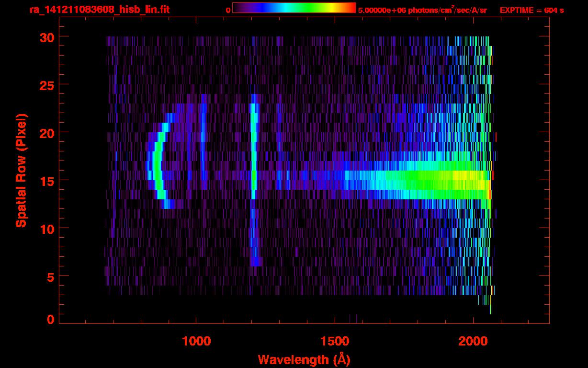
Task: Click the filename ra_141211083608_hisb_lin.fit title
Action: click(99, 10)
